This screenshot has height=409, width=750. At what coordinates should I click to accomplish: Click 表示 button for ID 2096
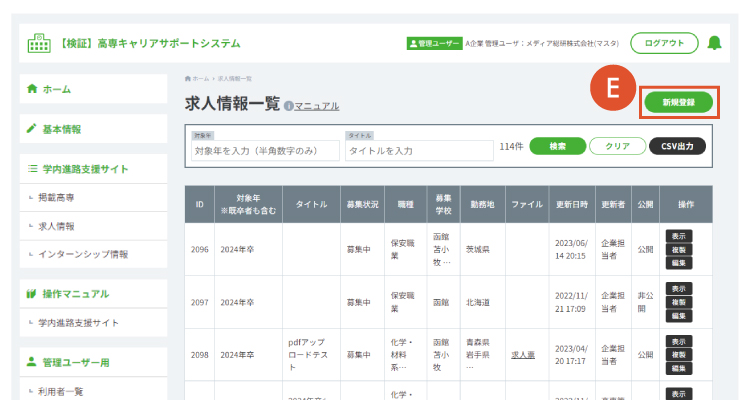tap(679, 236)
